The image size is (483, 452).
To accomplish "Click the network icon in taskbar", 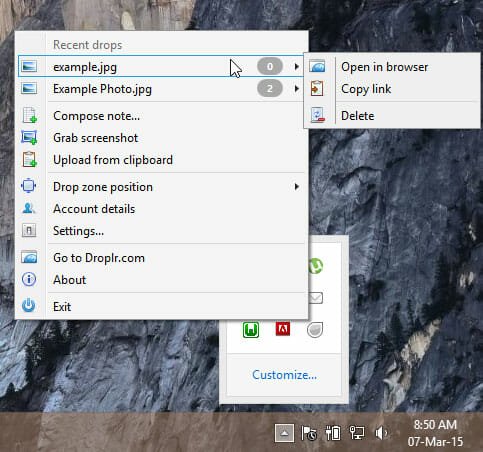I will point(357,433).
